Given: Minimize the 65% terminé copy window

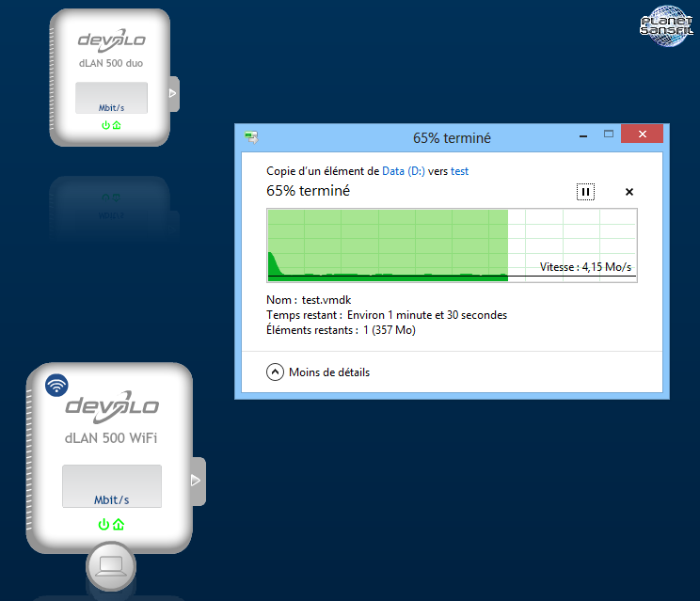Looking at the screenshot, I should (583, 134).
